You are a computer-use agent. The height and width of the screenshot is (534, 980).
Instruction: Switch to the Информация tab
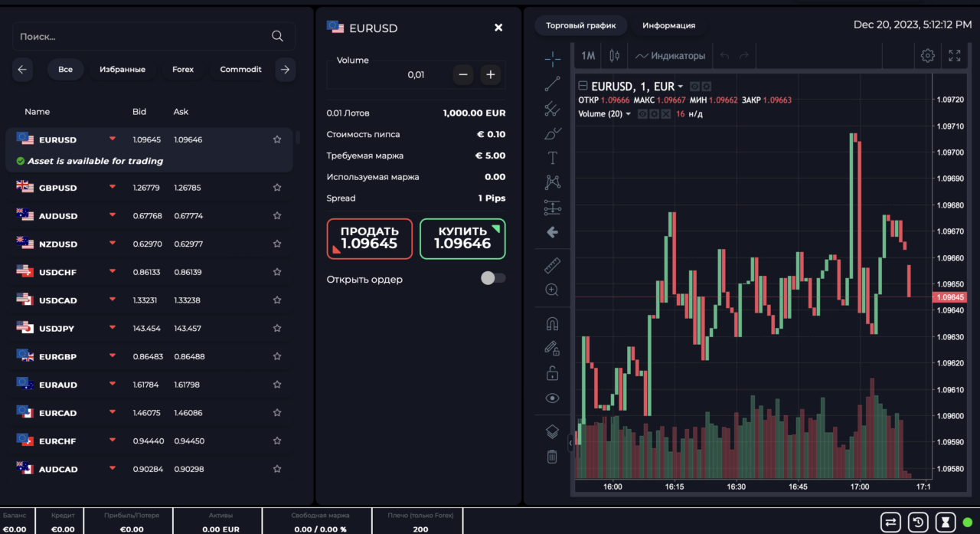(x=669, y=25)
